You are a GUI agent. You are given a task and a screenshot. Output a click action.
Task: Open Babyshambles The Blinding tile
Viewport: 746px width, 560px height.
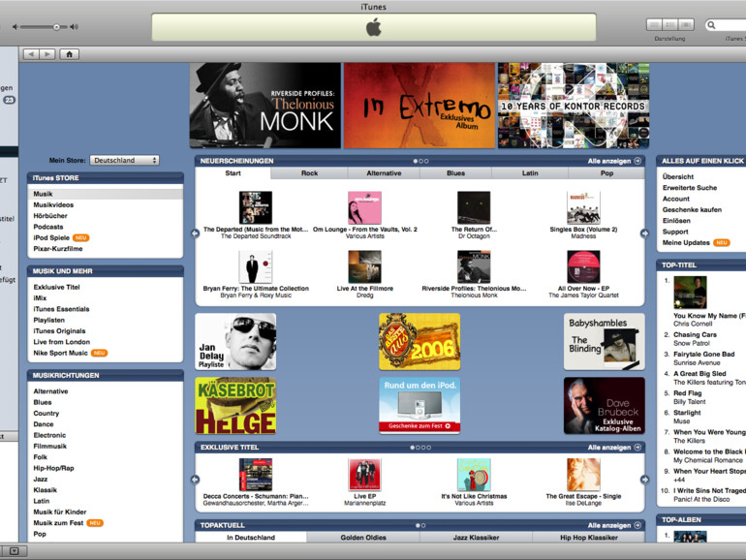(x=605, y=341)
